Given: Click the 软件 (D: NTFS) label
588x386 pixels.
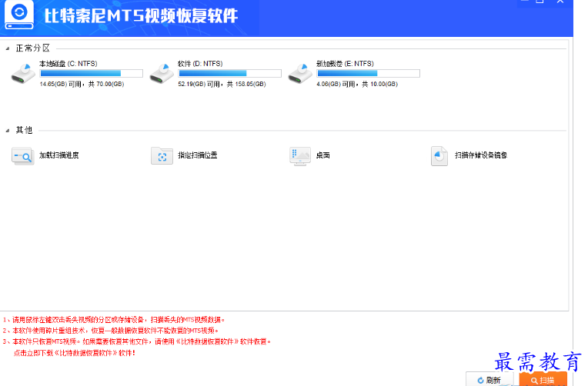Looking at the screenshot, I should click(x=200, y=64).
